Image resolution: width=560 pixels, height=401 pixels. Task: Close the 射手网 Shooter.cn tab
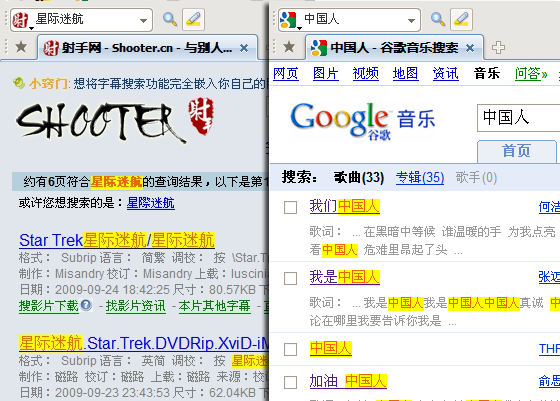244,48
